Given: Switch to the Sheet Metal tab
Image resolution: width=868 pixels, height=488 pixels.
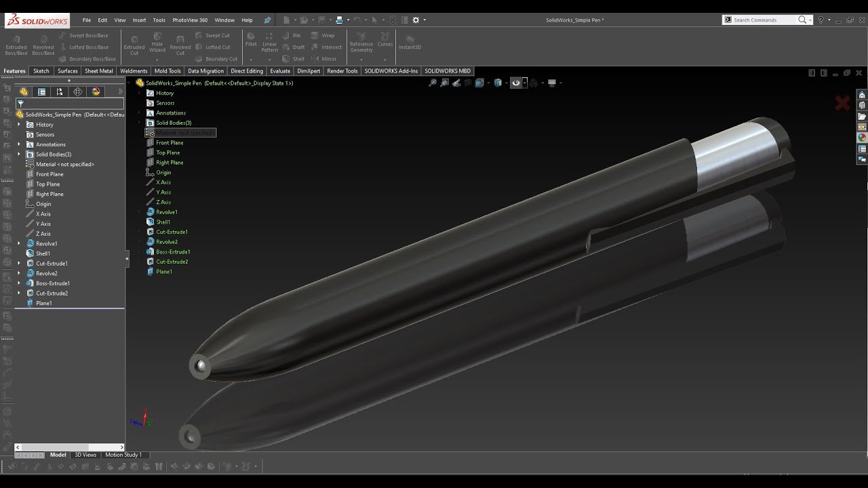Looking at the screenshot, I should click(99, 70).
